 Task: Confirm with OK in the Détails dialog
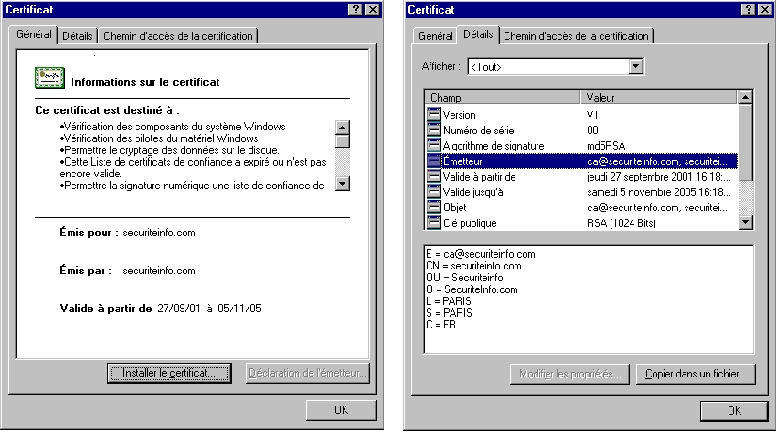[x=733, y=410]
